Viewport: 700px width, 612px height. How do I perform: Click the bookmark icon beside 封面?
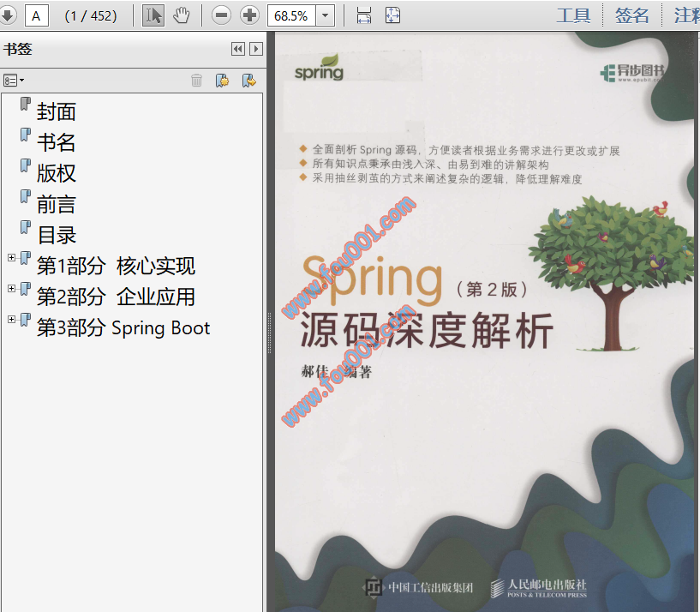[x=26, y=104]
